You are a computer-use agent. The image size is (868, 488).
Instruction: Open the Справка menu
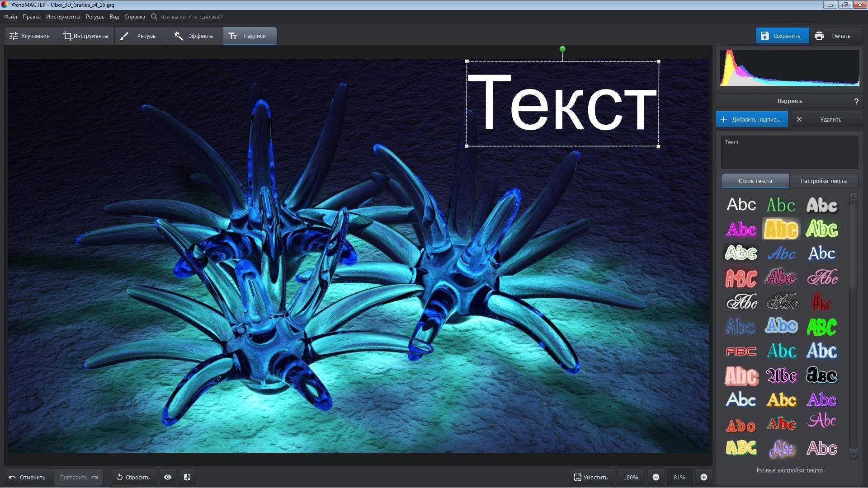(135, 17)
